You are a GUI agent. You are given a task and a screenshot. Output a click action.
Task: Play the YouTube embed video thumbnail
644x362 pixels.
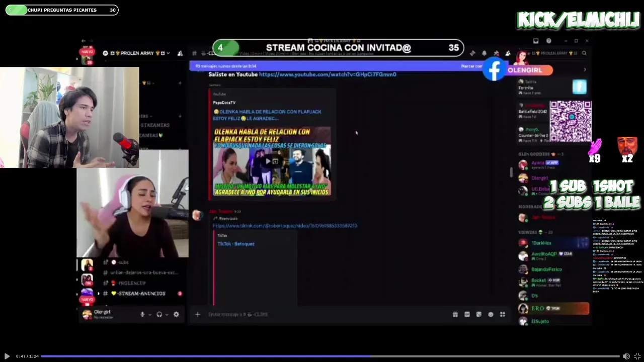(x=272, y=161)
